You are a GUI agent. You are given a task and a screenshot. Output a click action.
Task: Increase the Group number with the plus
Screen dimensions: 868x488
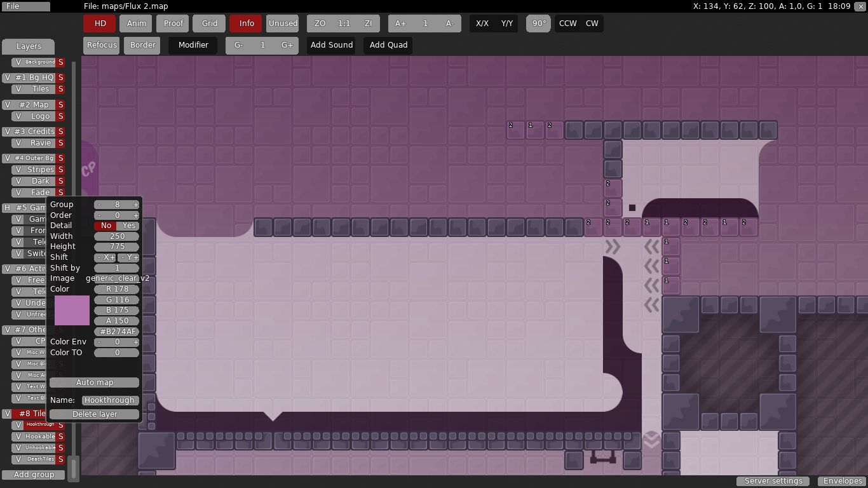pyautogui.click(x=135, y=205)
